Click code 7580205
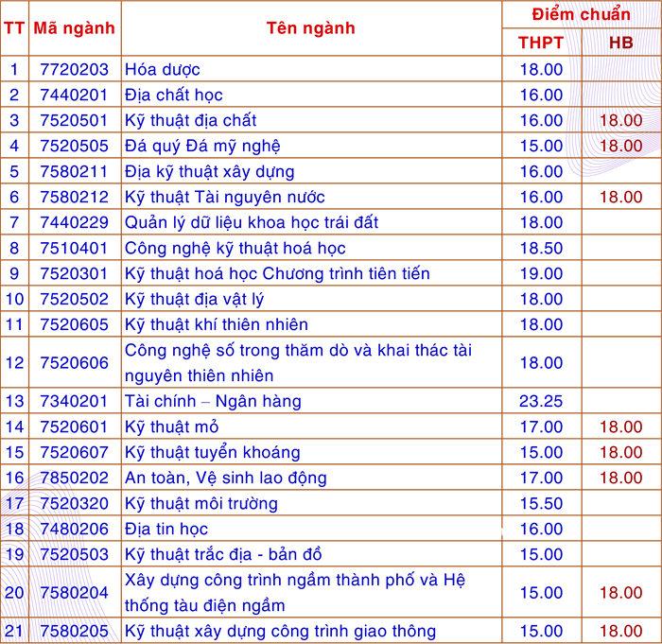662x644 pixels. pos(75,632)
